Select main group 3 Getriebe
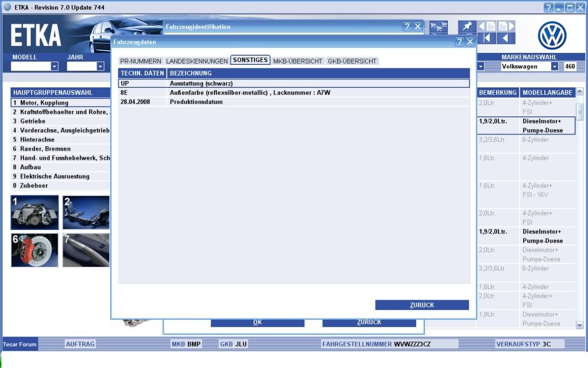 (x=61, y=121)
